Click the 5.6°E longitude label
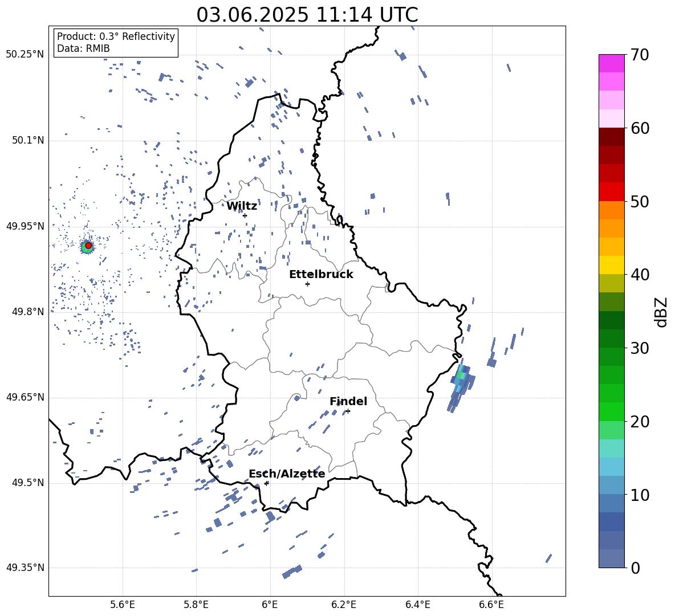 123,605
